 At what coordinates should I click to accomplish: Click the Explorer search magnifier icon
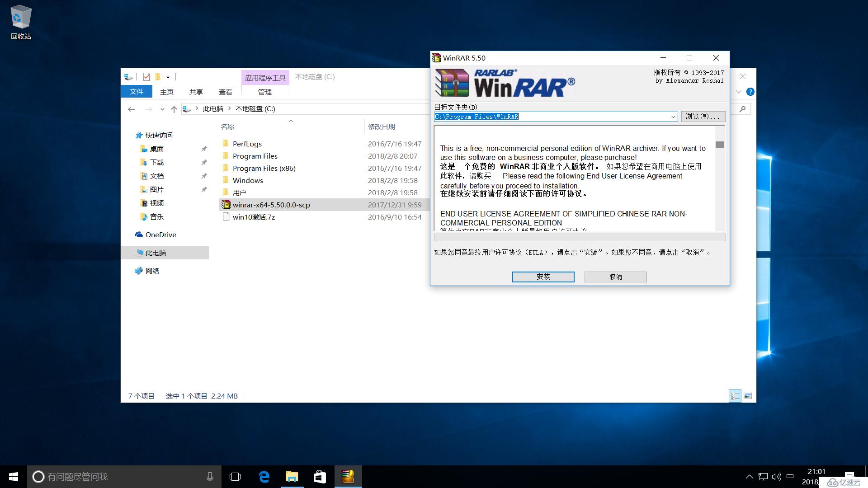click(742, 109)
